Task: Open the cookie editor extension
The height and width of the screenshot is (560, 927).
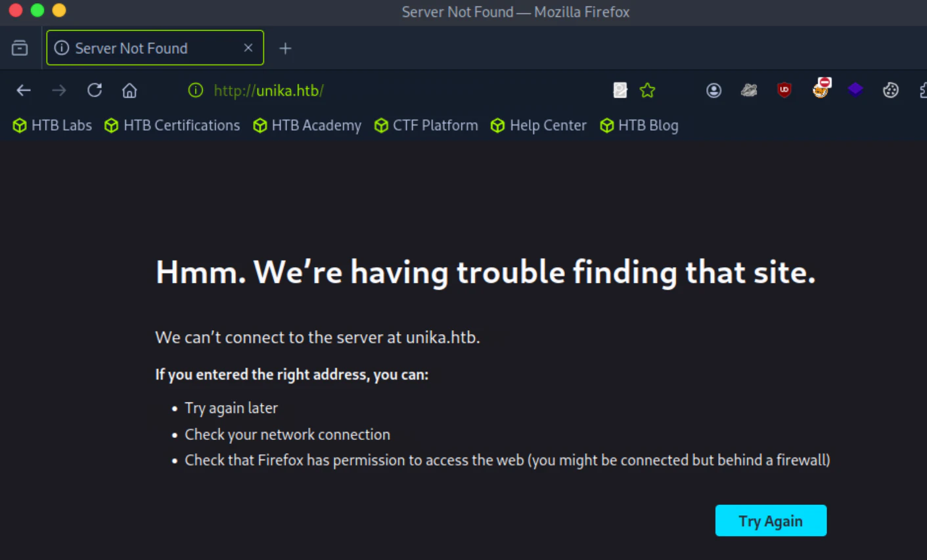Action: [x=891, y=91]
